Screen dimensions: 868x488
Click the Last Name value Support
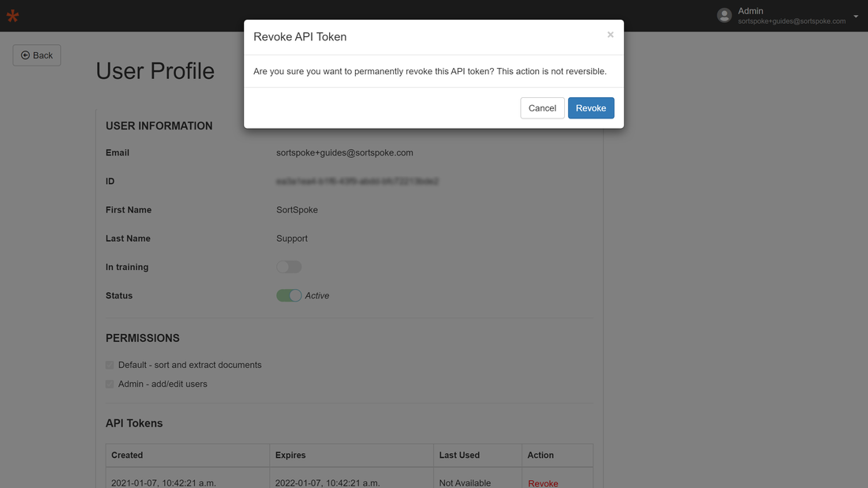[292, 238]
